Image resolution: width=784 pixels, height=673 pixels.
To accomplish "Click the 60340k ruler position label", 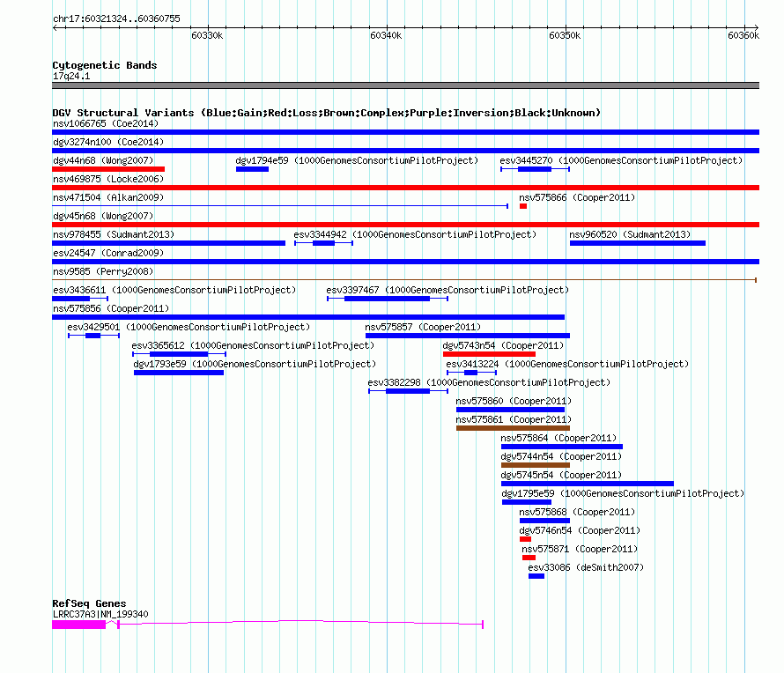I will pos(386,35).
